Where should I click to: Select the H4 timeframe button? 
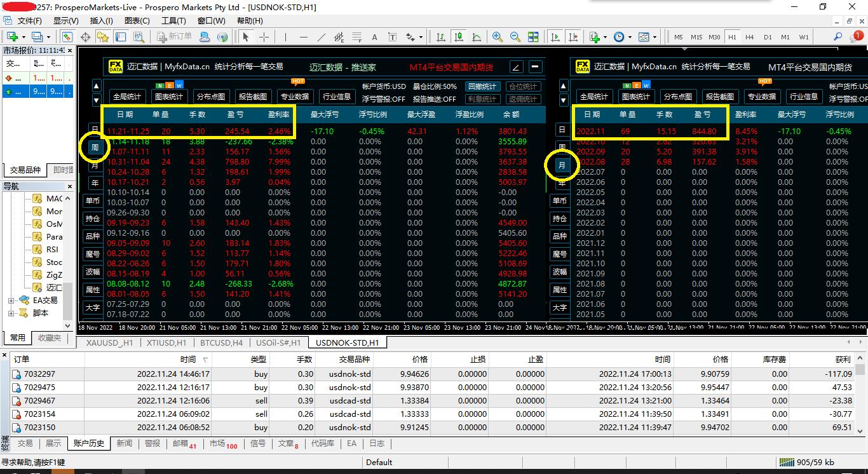(x=750, y=37)
